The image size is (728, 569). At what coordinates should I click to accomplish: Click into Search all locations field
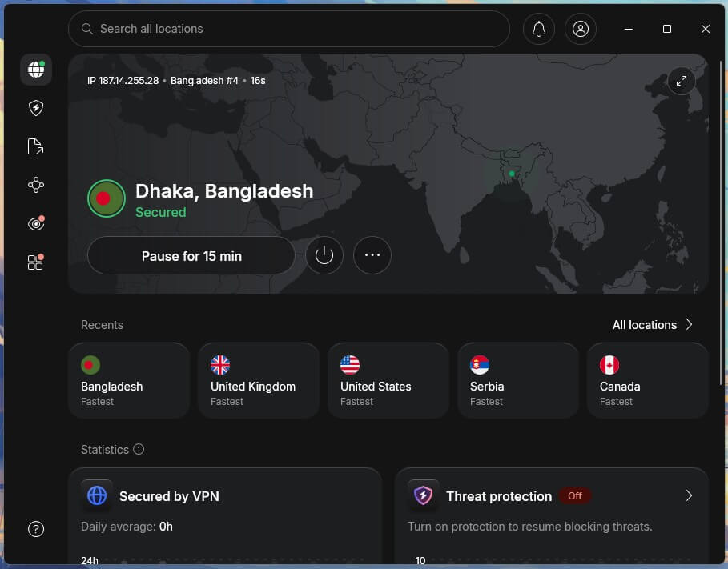pyautogui.click(x=289, y=29)
